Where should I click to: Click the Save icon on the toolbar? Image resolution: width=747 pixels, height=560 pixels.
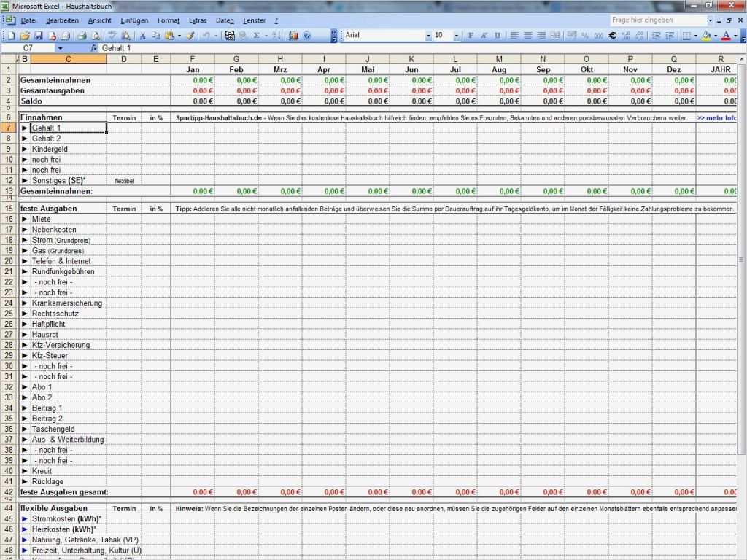[x=37, y=34]
